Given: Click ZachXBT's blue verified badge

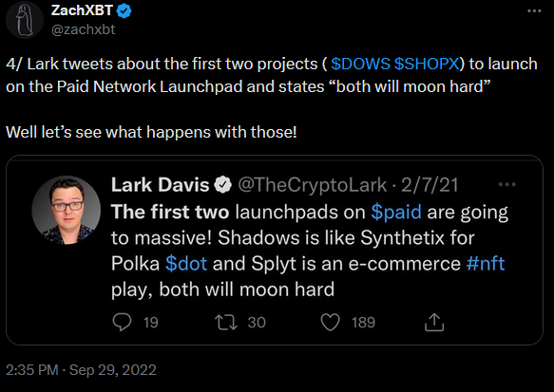Looking at the screenshot, I should [x=124, y=11].
